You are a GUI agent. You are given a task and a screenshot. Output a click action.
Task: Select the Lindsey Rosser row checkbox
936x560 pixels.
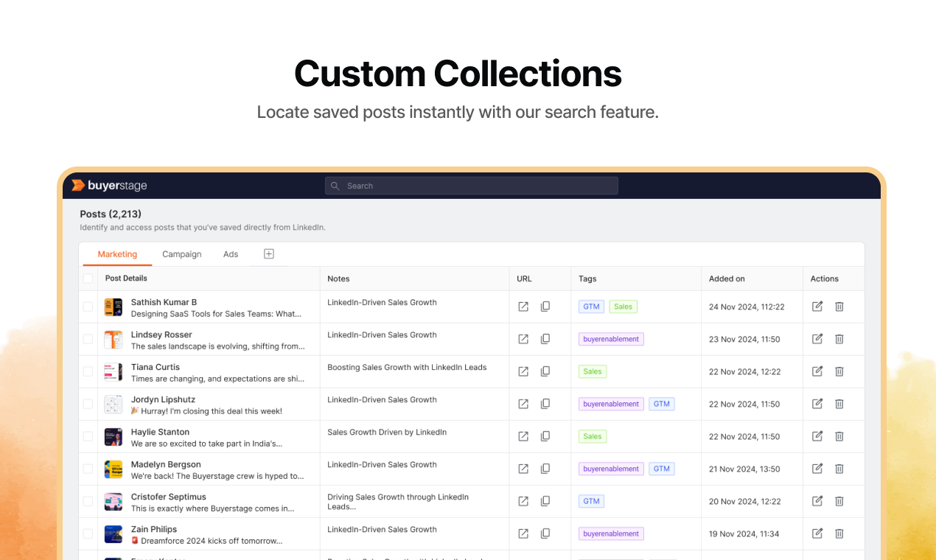point(88,339)
